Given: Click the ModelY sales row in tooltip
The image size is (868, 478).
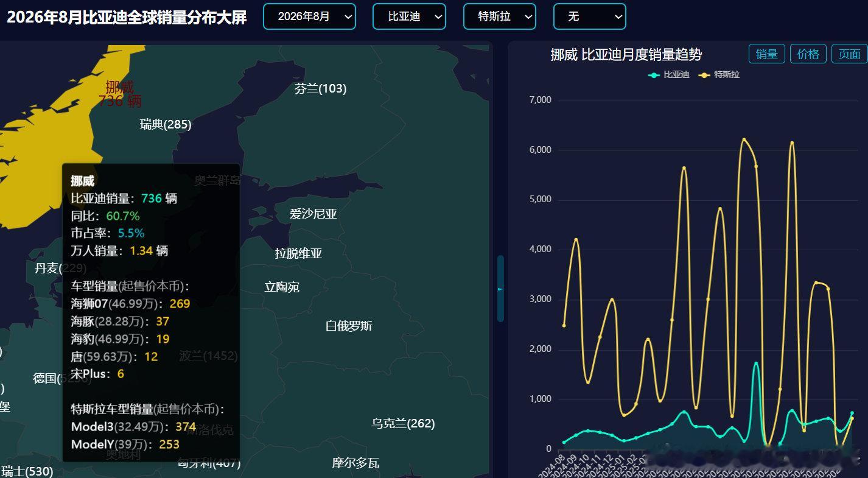Looking at the screenshot, I should [x=125, y=445].
